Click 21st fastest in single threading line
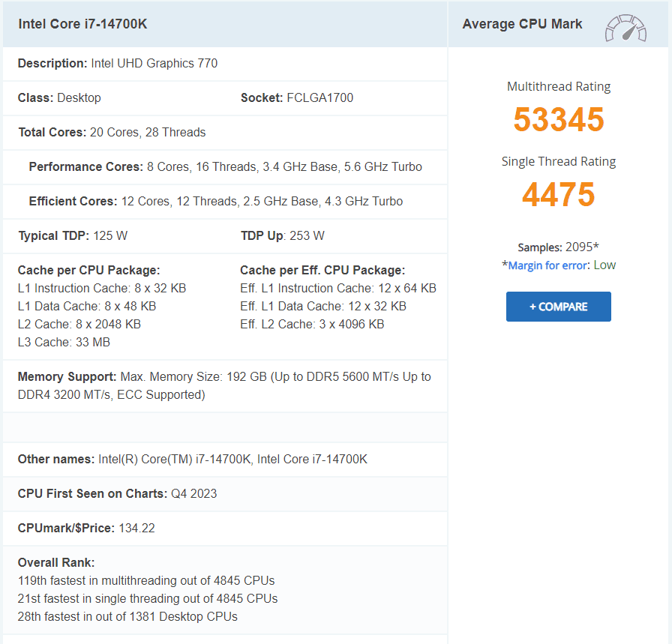Screen dimensions: 672x644 click(x=148, y=598)
